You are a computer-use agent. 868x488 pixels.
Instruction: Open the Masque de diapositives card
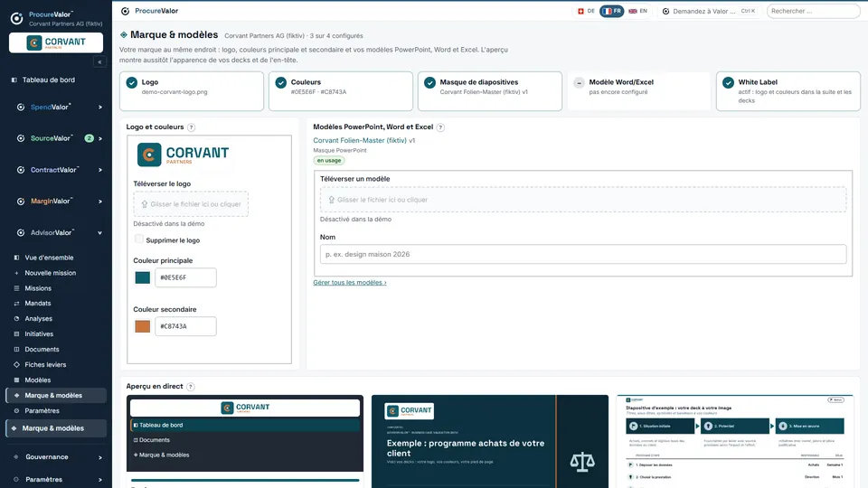tap(490, 91)
